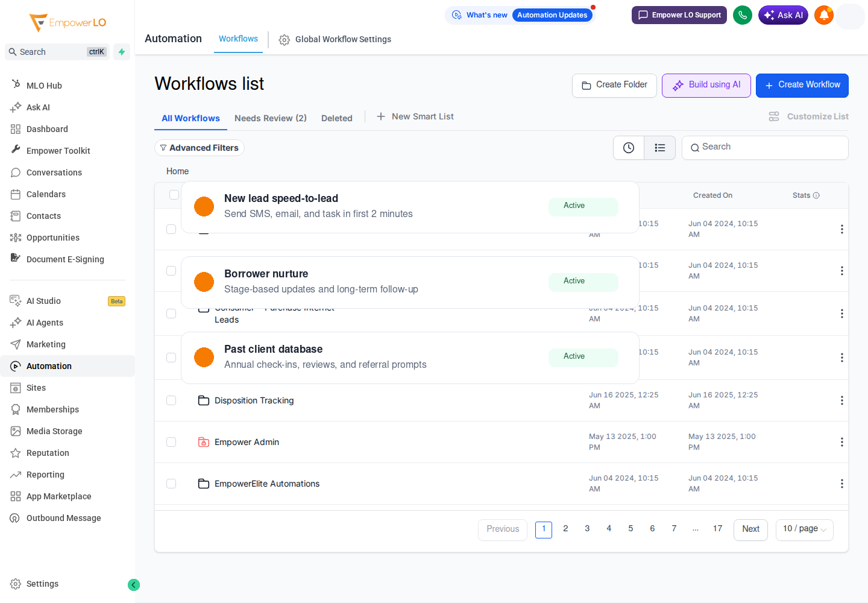Open the orange notifications bell

point(824,15)
